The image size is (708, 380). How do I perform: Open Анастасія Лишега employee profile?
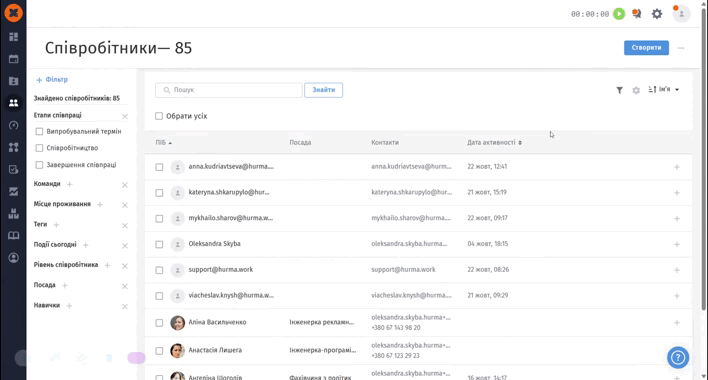point(215,350)
